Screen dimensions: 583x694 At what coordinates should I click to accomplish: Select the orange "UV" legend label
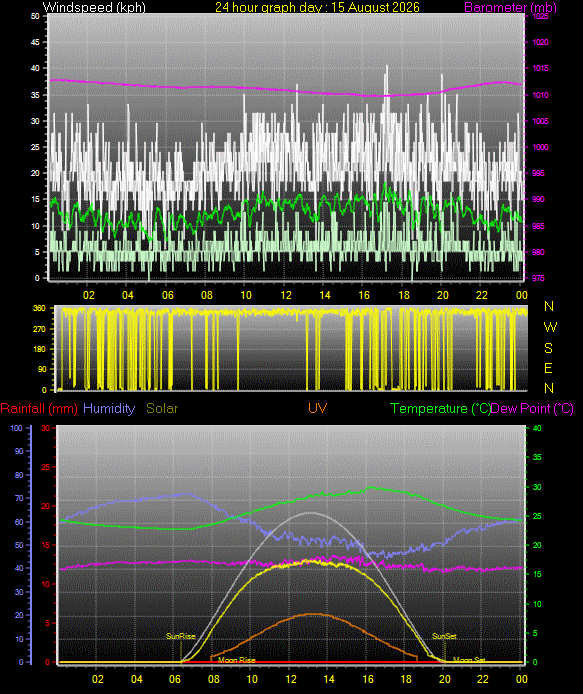click(x=317, y=408)
